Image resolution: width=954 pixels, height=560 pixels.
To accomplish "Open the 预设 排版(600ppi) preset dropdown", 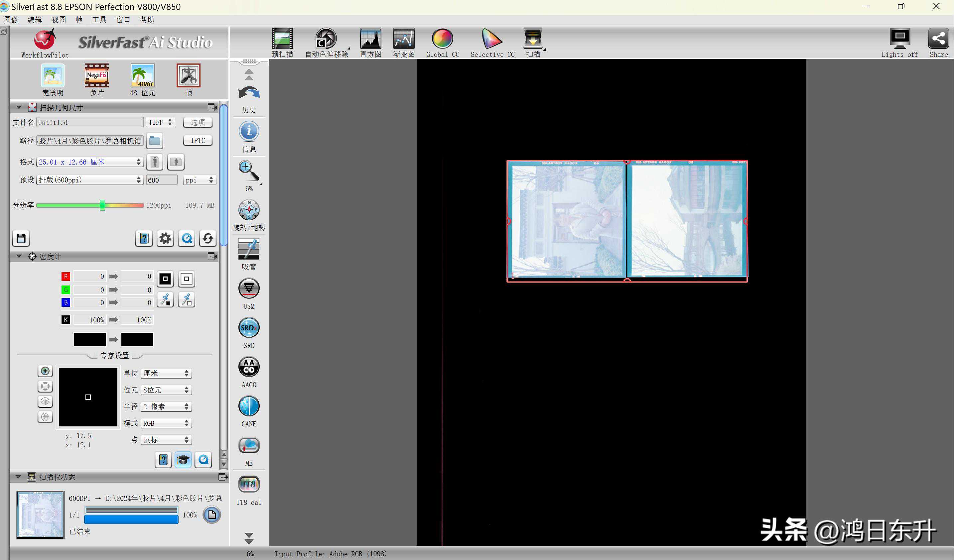I will click(x=90, y=180).
